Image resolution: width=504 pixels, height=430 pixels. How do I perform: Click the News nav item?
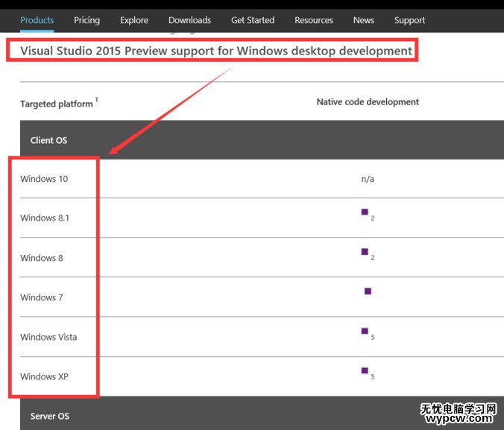pos(364,20)
